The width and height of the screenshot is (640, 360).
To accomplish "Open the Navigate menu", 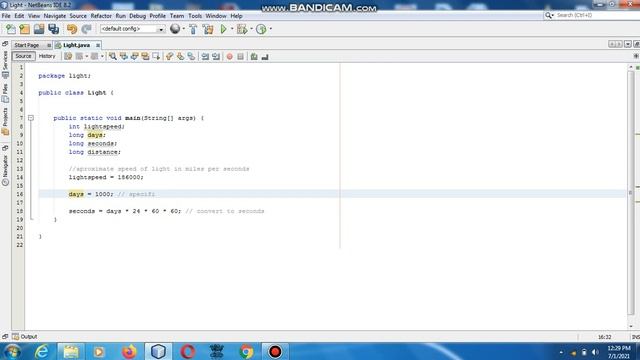I will click(x=55, y=16).
